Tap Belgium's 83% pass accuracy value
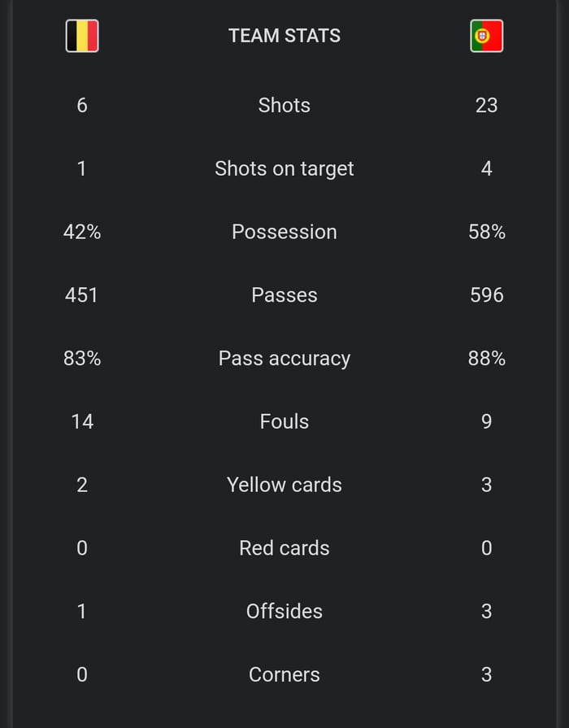This screenshot has width=569, height=728. pyautogui.click(x=82, y=359)
